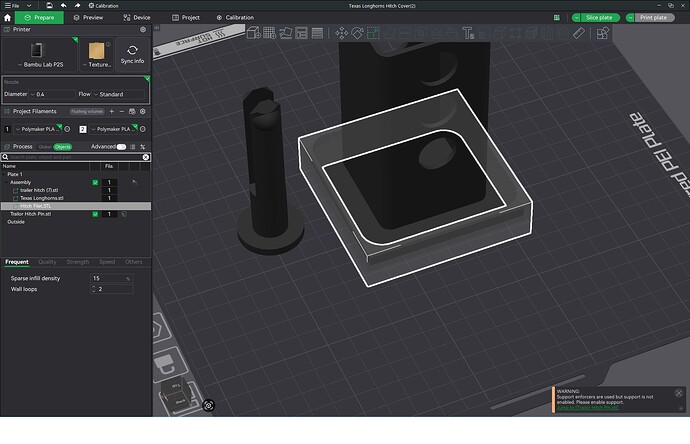Screen dimensions: 690x444
Task: Select the Scale tool
Action: 373,33
